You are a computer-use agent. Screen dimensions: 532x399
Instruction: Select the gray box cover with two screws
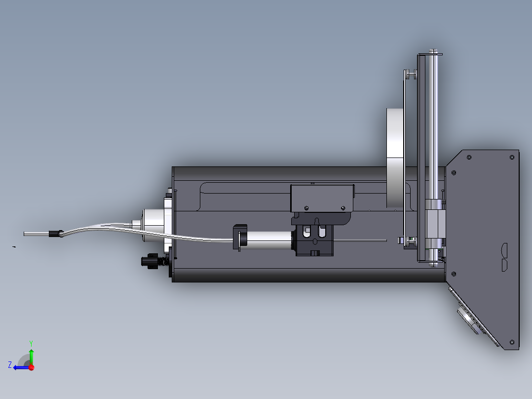[322, 199]
